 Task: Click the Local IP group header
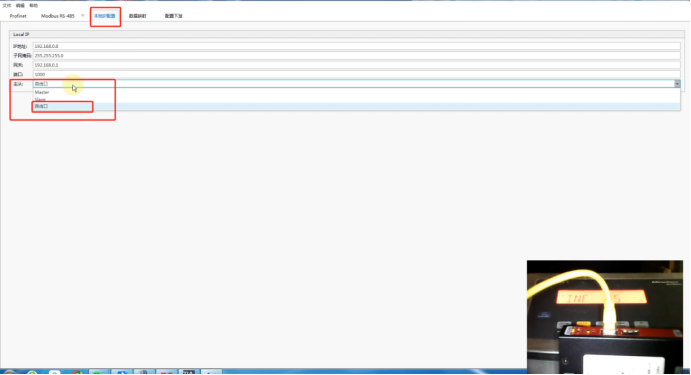click(346, 34)
